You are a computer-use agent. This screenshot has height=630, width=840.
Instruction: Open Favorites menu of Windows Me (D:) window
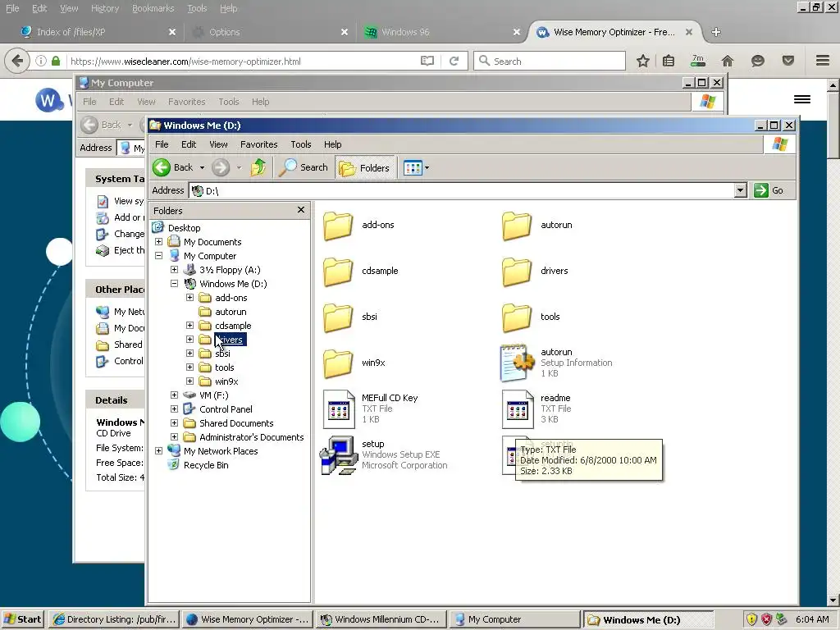258,144
